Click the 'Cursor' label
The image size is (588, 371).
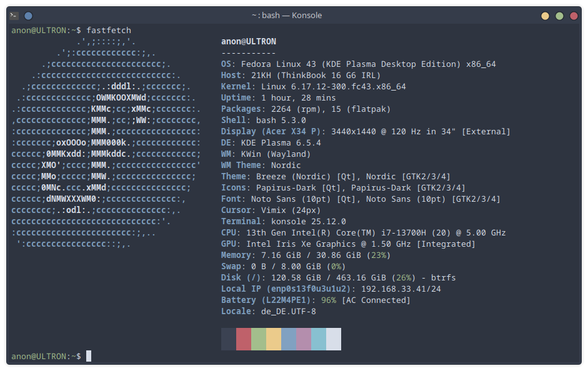click(x=236, y=210)
